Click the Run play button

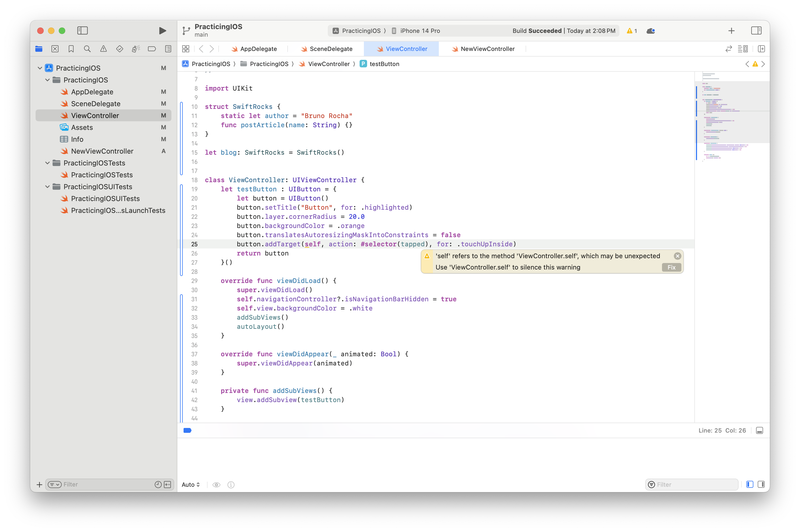pyautogui.click(x=163, y=30)
